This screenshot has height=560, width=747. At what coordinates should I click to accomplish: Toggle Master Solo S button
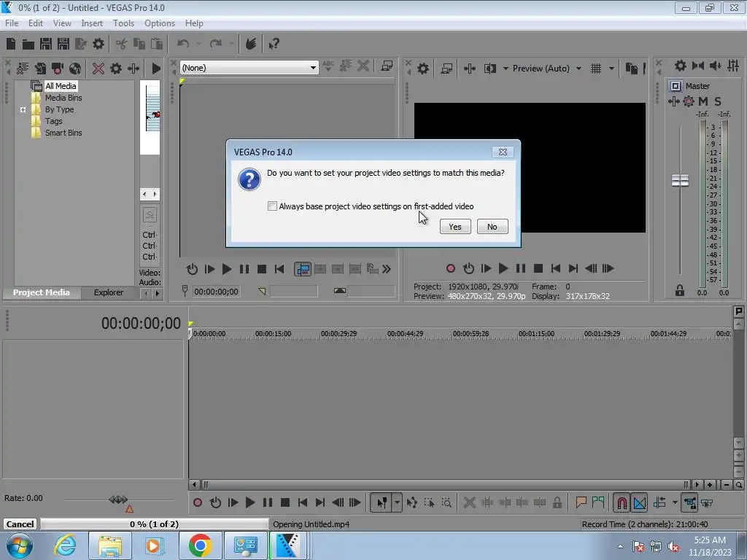[x=718, y=101]
